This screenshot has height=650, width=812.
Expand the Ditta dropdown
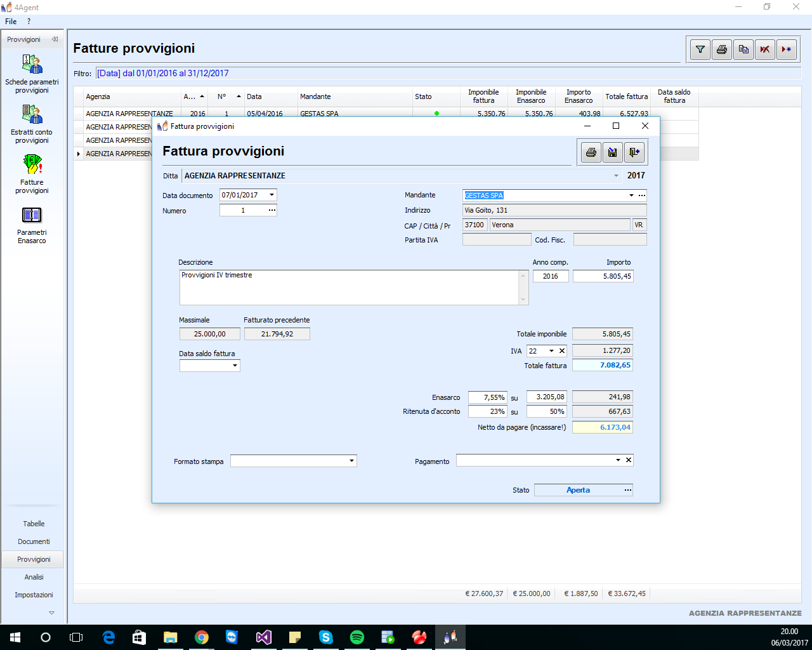(616, 176)
